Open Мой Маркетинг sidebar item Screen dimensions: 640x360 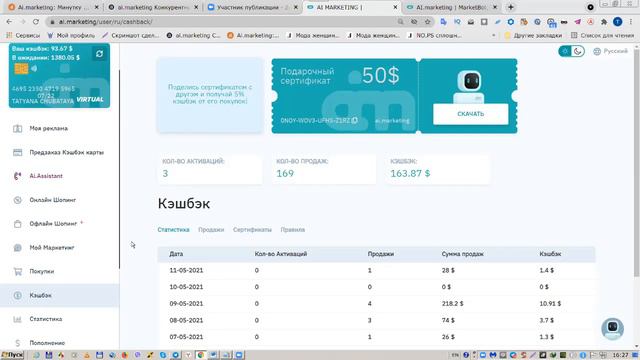coord(52,248)
